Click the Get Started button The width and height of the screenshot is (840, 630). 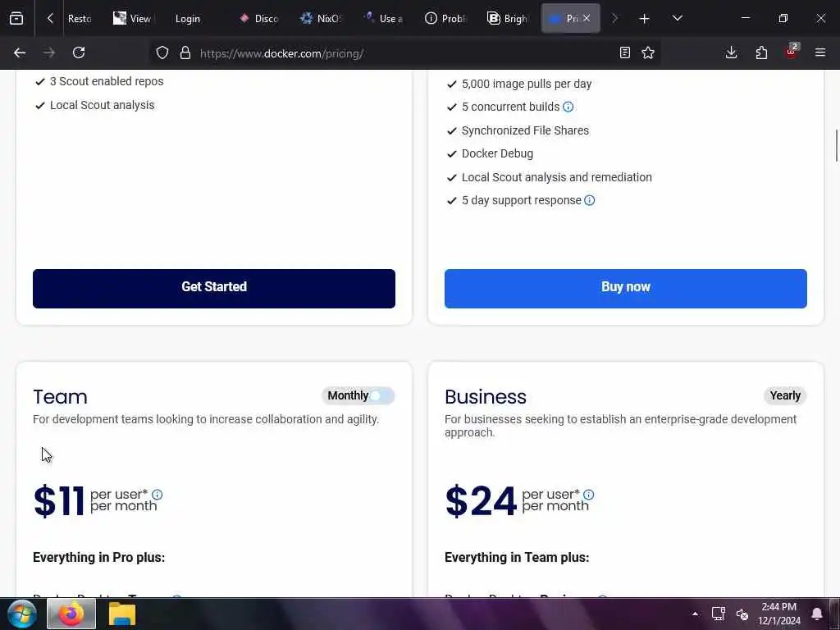click(x=214, y=288)
